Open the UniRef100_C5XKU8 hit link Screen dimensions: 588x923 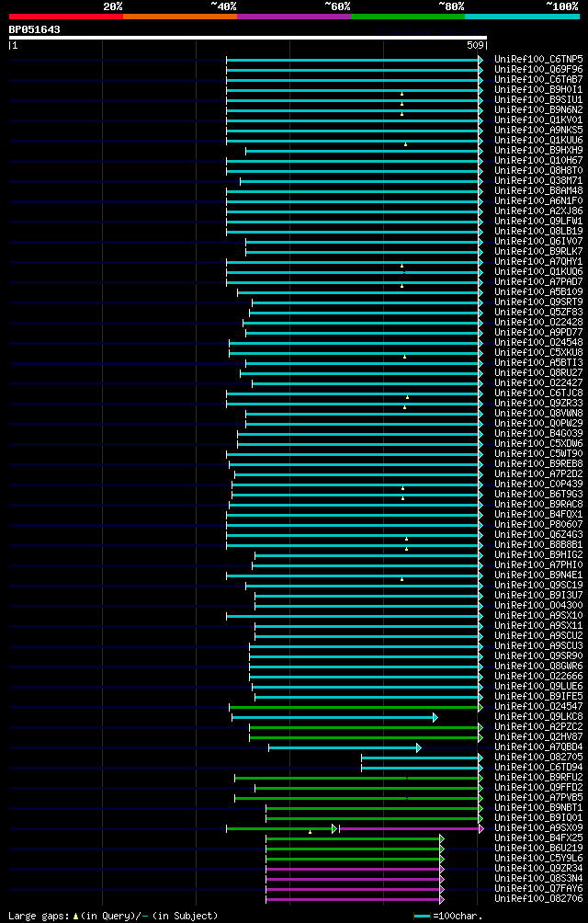(x=538, y=353)
